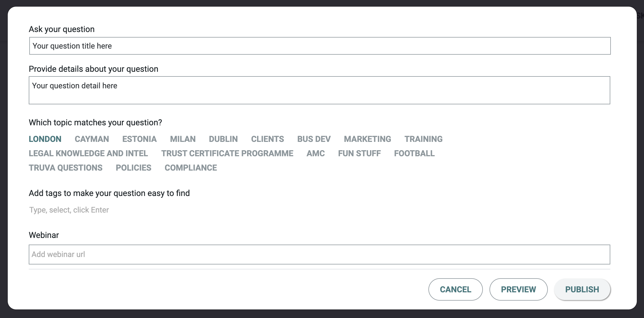Click the Add webinar url field
The image size is (644, 318).
click(319, 254)
